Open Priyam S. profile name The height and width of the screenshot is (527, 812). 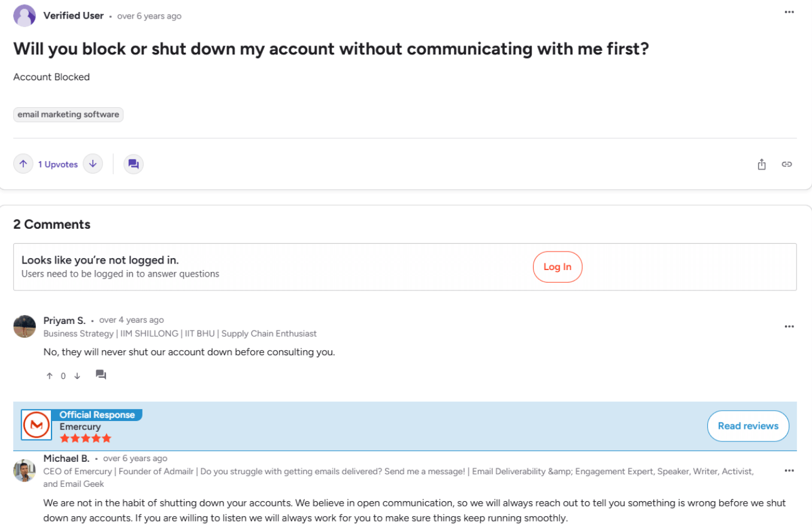click(x=65, y=320)
